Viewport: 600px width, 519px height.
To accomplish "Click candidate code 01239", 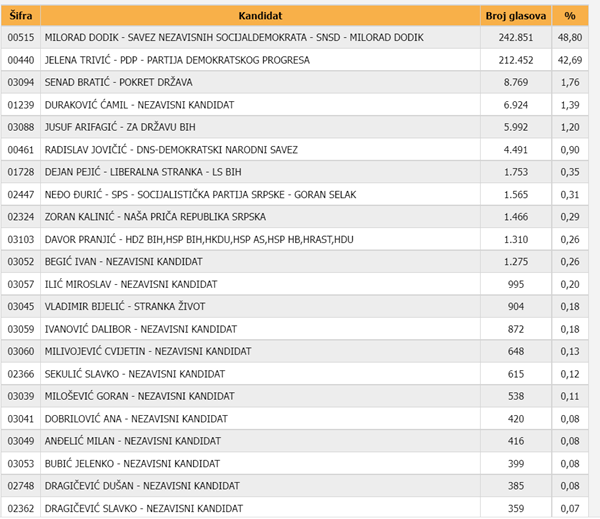I will [20, 105].
